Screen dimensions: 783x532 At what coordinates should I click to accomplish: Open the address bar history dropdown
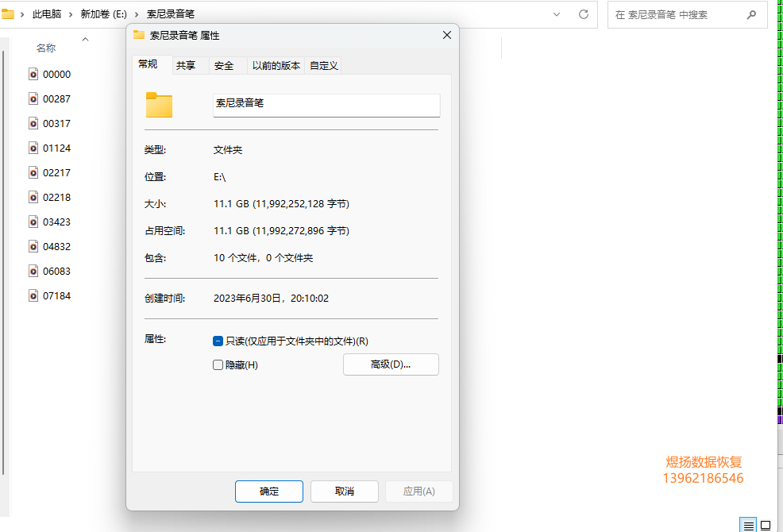[557, 14]
